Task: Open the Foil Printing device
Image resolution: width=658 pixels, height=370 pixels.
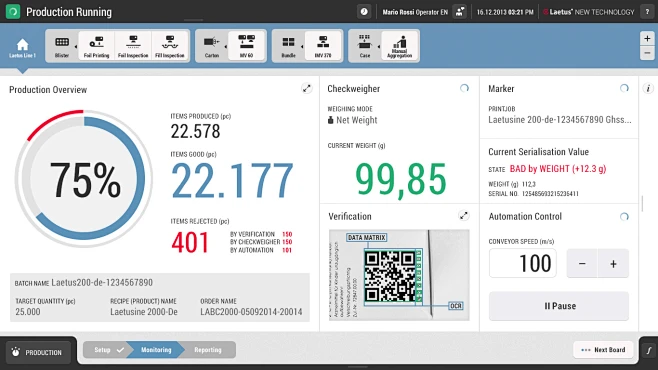Action: 96,46
